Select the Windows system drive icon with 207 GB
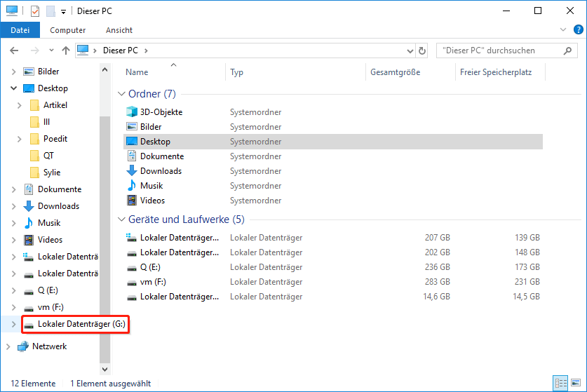The image size is (587, 392). (131, 237)
